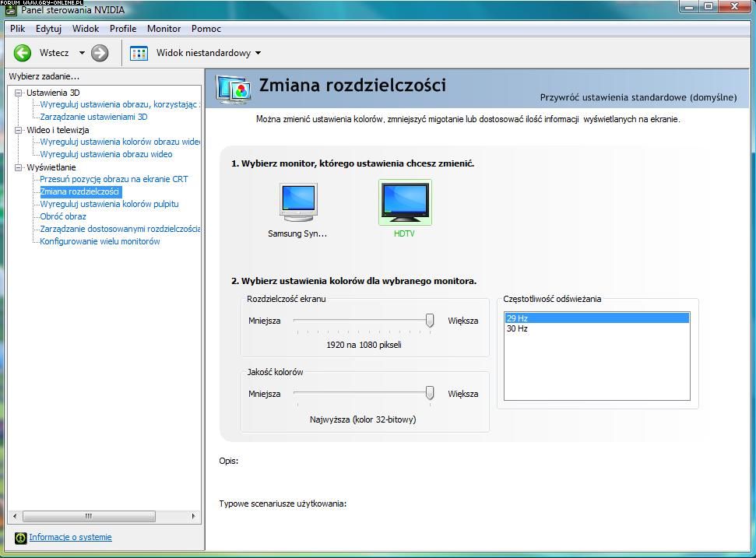Click the 1920 na 1080 pikseli value
The width and height of the screenshot is (756, 558).
click(364, 345)
